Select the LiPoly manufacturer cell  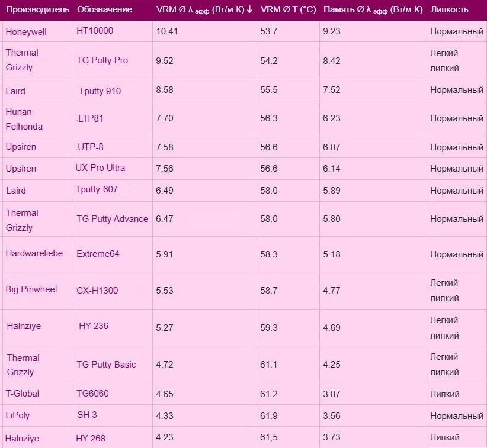coord(18,415)
